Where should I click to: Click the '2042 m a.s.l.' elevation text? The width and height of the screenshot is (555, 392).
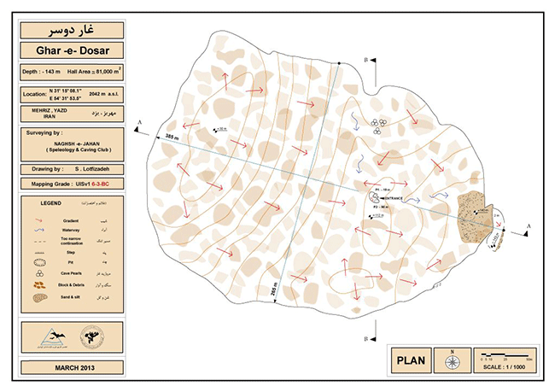103,94
